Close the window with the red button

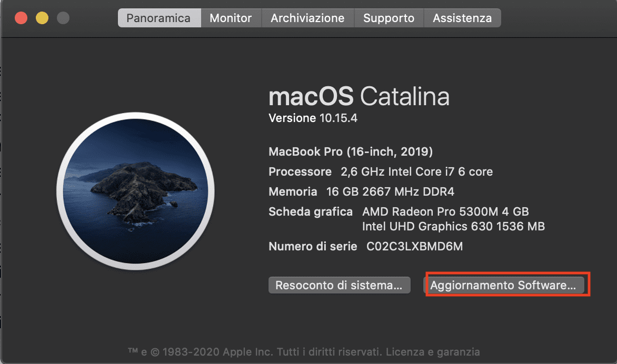pyautogui.click(x=21, y=18)
